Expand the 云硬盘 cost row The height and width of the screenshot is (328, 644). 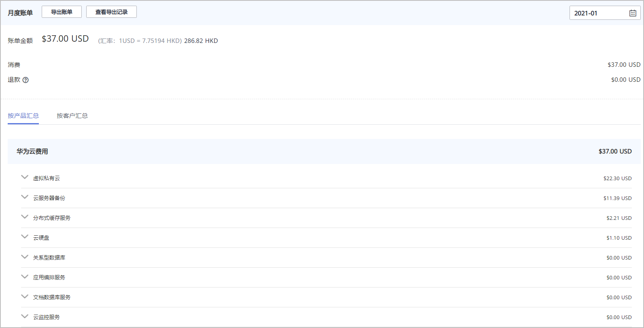(25, 237)
